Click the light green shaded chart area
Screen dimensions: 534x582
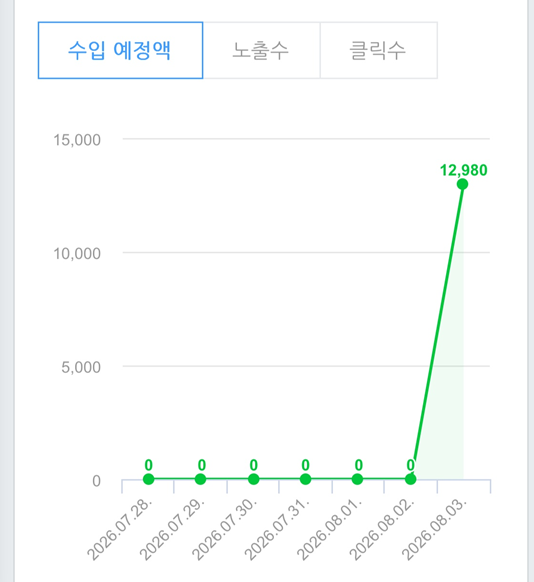click(447, 408)
